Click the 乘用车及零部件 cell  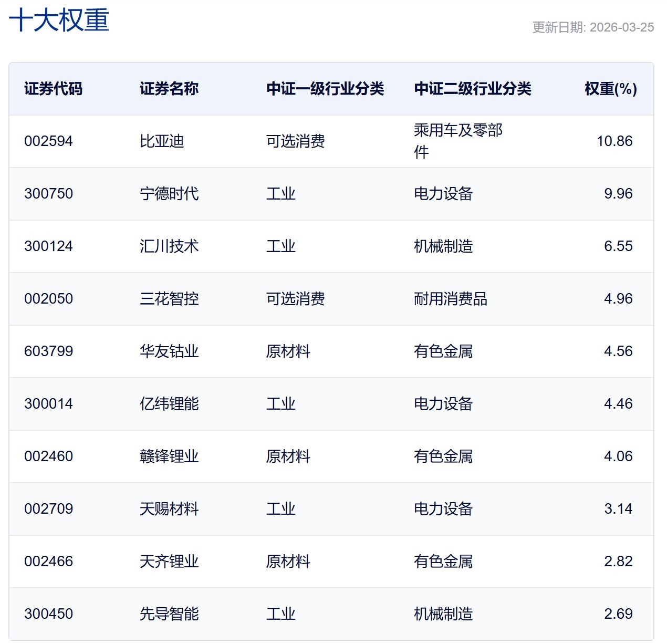pos(458,141)
